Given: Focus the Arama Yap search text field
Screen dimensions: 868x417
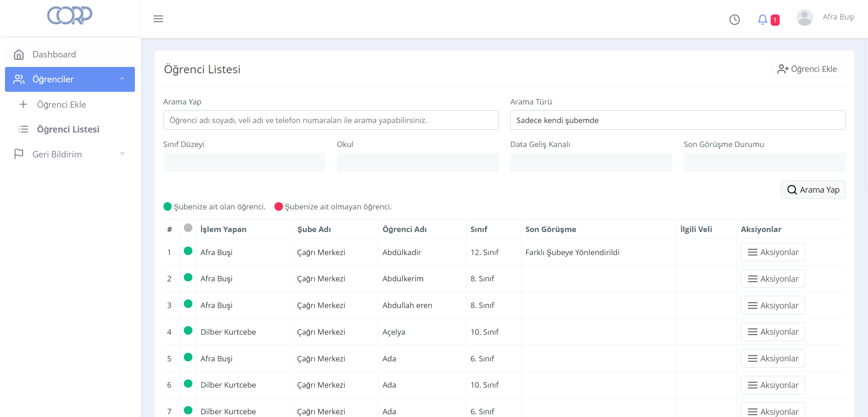Looking at the screenshot, I should [331, 120].
